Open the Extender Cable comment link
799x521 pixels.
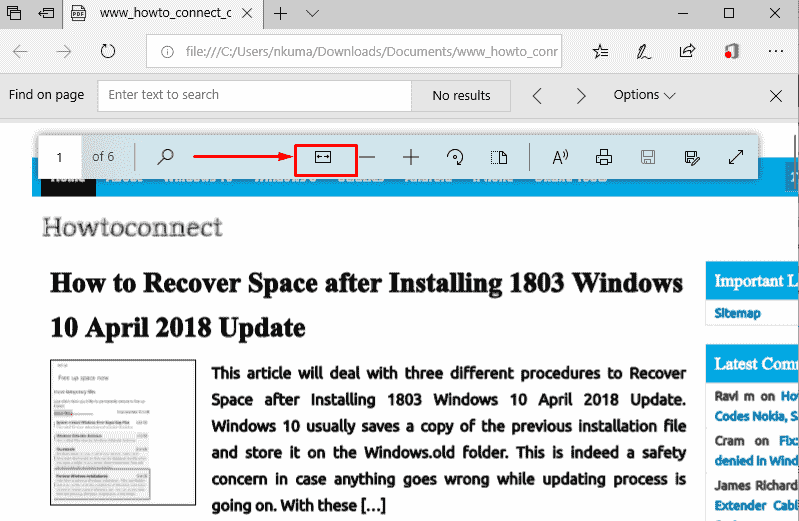pos(756,505)
